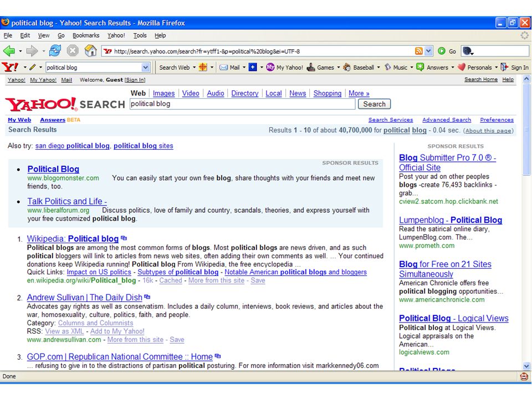Click the RSS feed icon in address bar
Screen dimensions: 532x399
[419, 51]
